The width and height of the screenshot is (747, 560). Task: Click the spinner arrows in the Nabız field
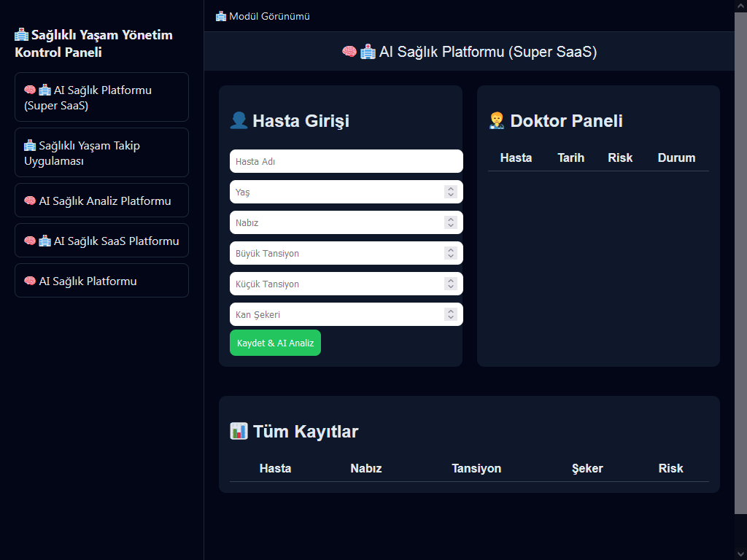click(x=451, y=222)
